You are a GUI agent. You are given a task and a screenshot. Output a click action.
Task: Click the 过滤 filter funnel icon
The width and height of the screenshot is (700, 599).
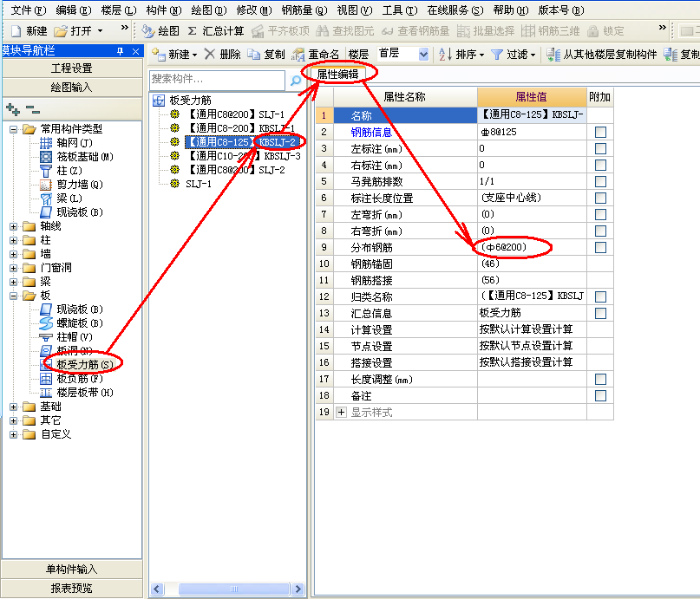(x=497, y=54)
